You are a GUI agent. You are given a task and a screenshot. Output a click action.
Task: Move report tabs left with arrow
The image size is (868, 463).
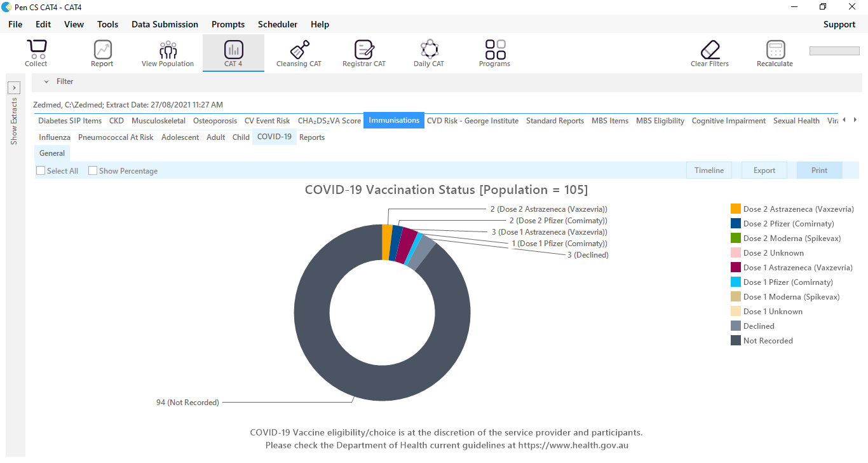pos(844,120)
